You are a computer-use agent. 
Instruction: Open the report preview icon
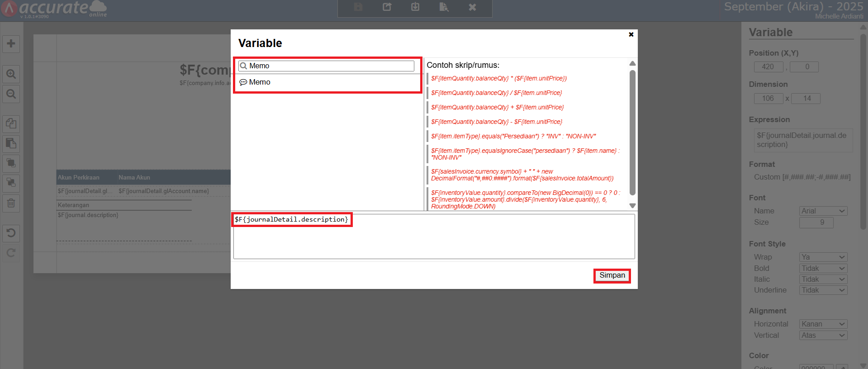coord(444,7)
